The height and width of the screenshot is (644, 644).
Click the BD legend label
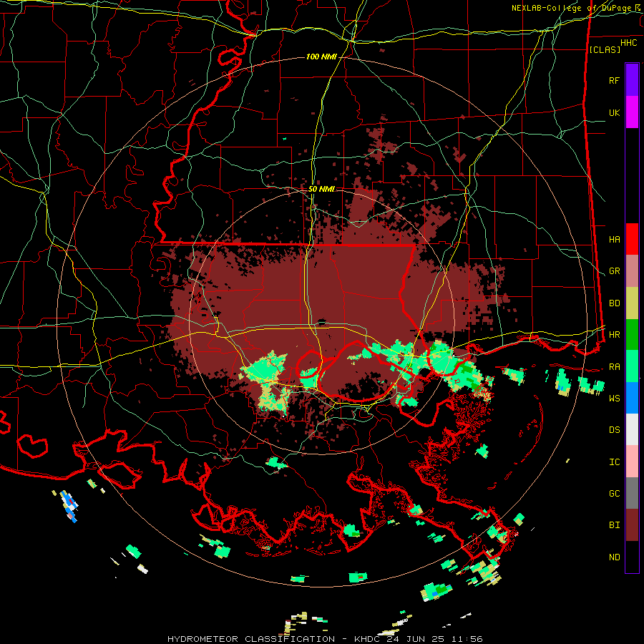coord(614,303)
